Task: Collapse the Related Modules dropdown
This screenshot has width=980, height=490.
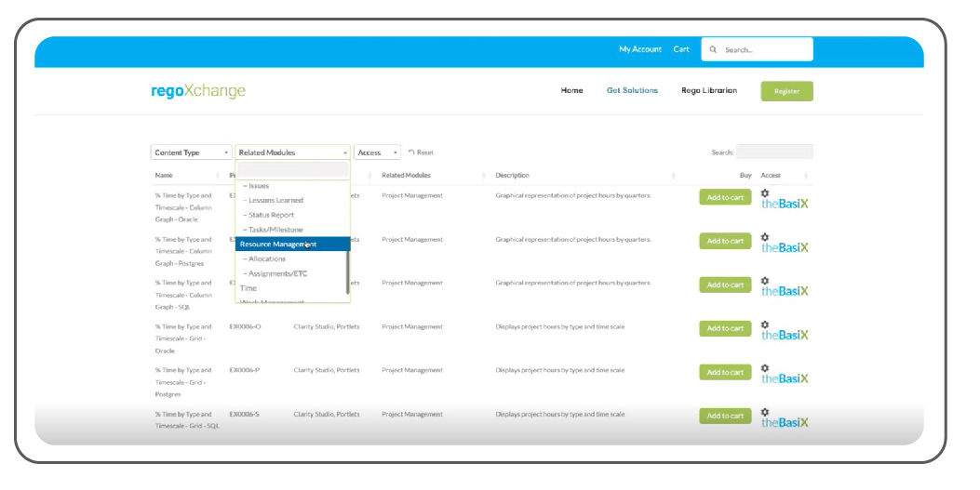Action: coord(292,152)
